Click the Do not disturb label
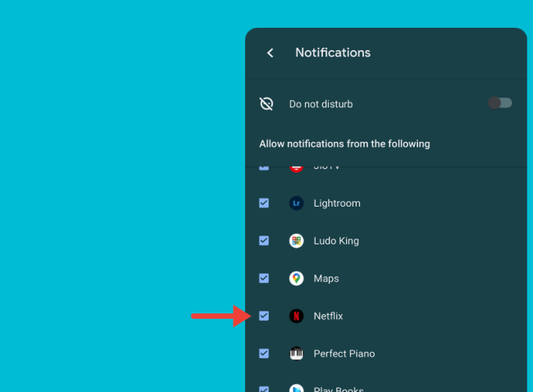 click(321, 104)
